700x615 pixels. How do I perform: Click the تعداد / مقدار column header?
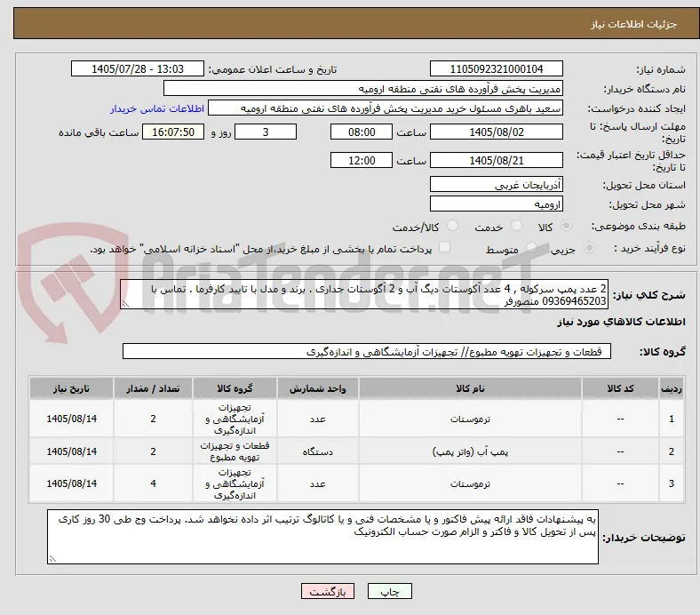click(x=153, y=388)
